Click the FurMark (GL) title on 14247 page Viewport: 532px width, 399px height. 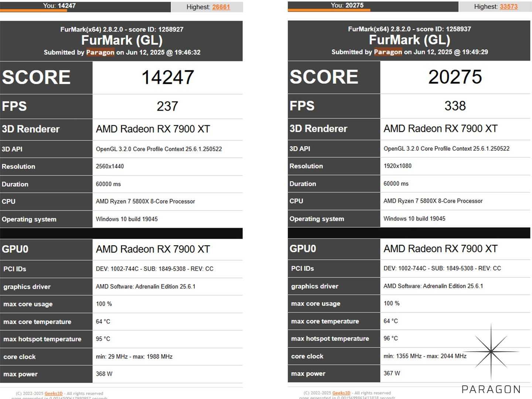(122, 40)
